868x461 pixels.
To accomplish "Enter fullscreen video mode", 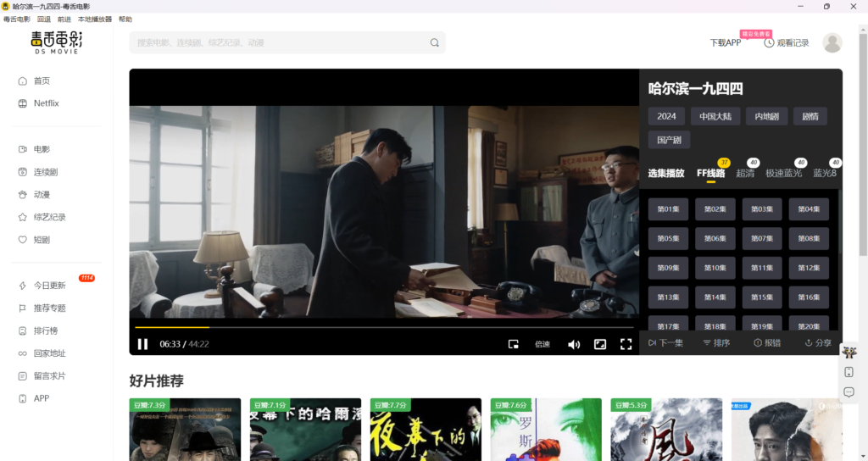I will pyautogui.click(x=626, y=344).
